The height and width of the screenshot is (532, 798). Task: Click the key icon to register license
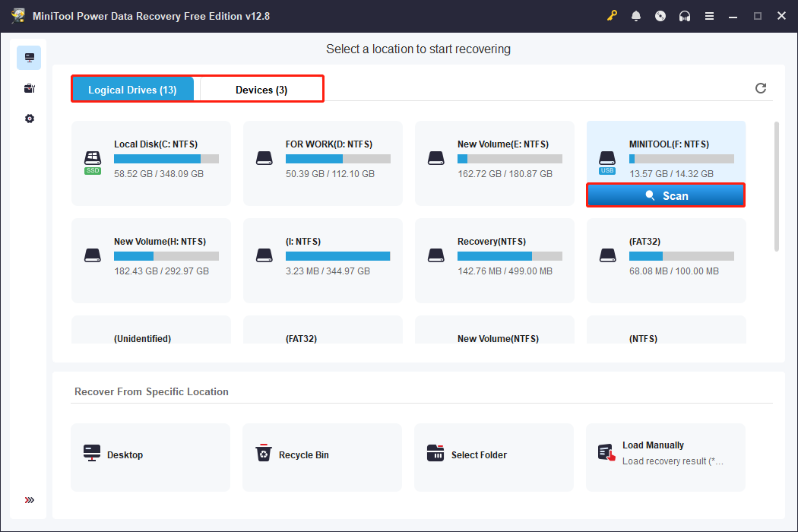point(613,16)
